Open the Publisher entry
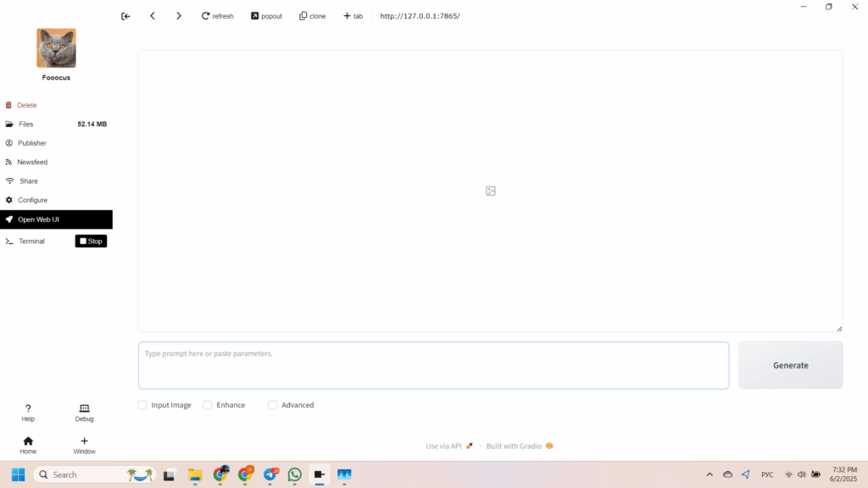Viewport: 868px width, 488px height. pos(57,142)
